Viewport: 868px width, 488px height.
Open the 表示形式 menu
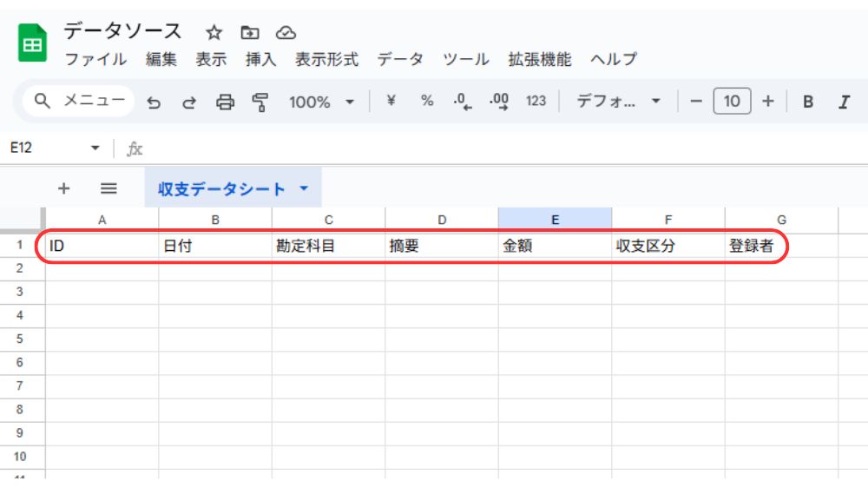[x=326, y=60]
